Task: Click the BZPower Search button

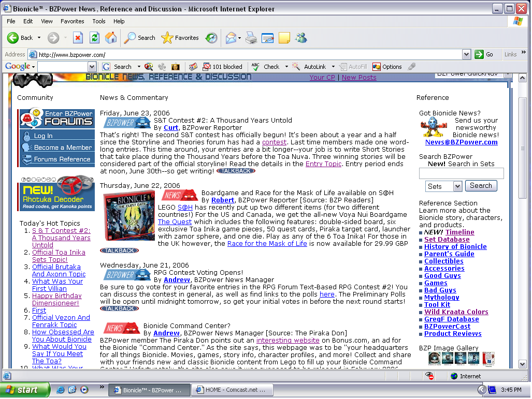Action: click(481, 186)
